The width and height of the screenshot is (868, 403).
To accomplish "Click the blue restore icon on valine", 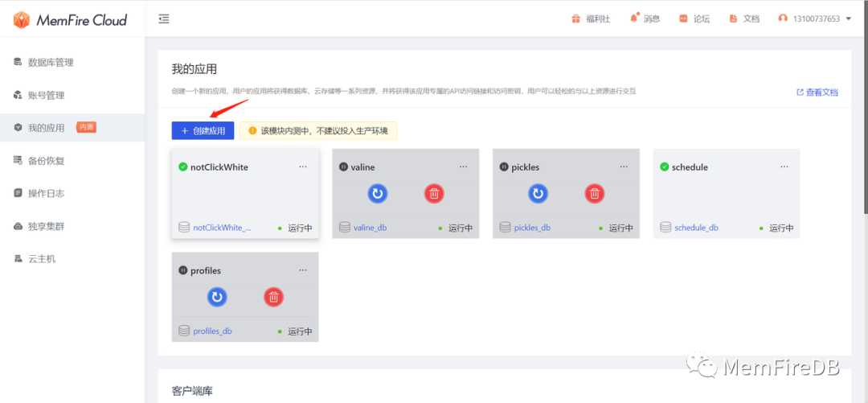I will coord(378,194).
